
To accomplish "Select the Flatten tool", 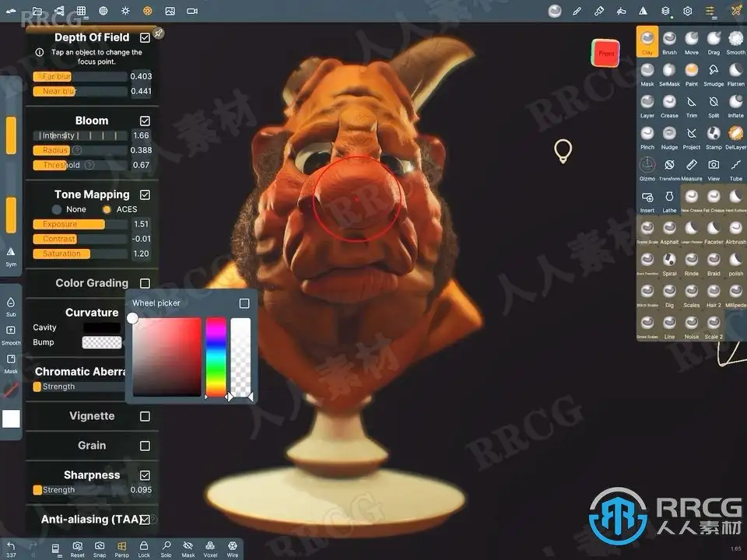I will pyautogui.click(x=735, y=74).
